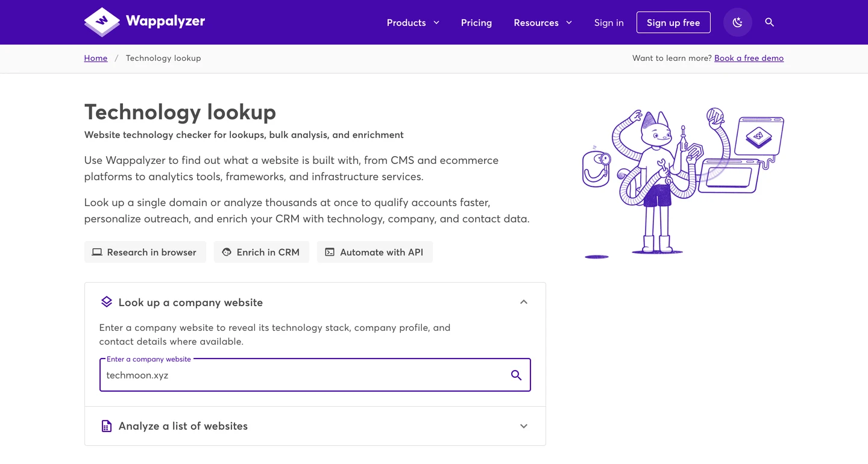Screen dimensions: 868x464
Task: Follow the Home breadcrumb link
Action: coord(96,58)
